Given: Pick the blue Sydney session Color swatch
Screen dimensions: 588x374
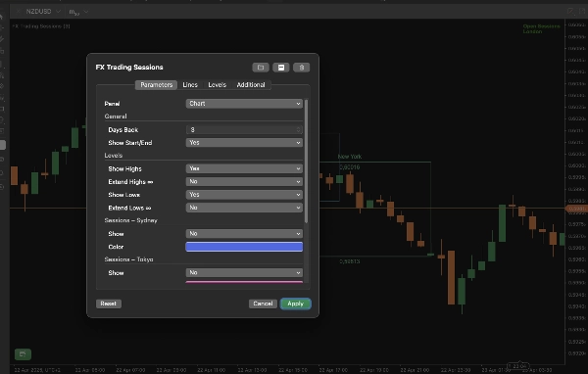Looking at the screenshot, I should [244, 247].
